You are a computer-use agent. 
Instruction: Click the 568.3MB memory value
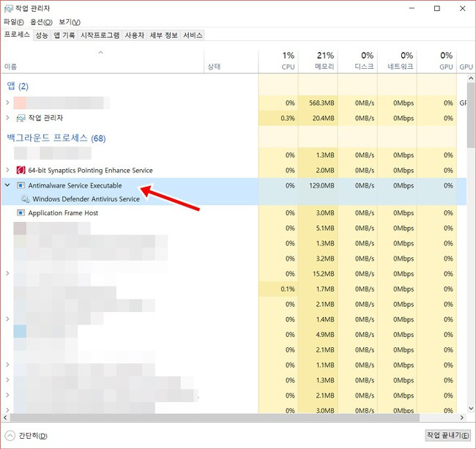(321, 103)
